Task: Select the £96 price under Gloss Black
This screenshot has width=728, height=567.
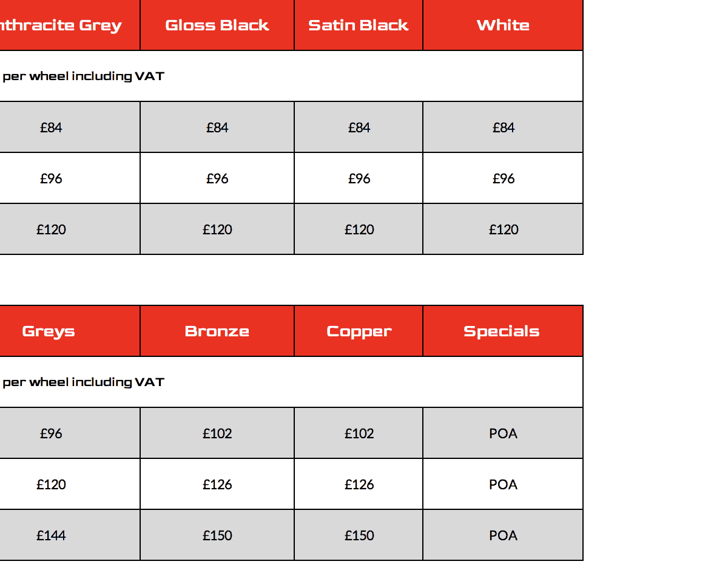Action: 217,178
